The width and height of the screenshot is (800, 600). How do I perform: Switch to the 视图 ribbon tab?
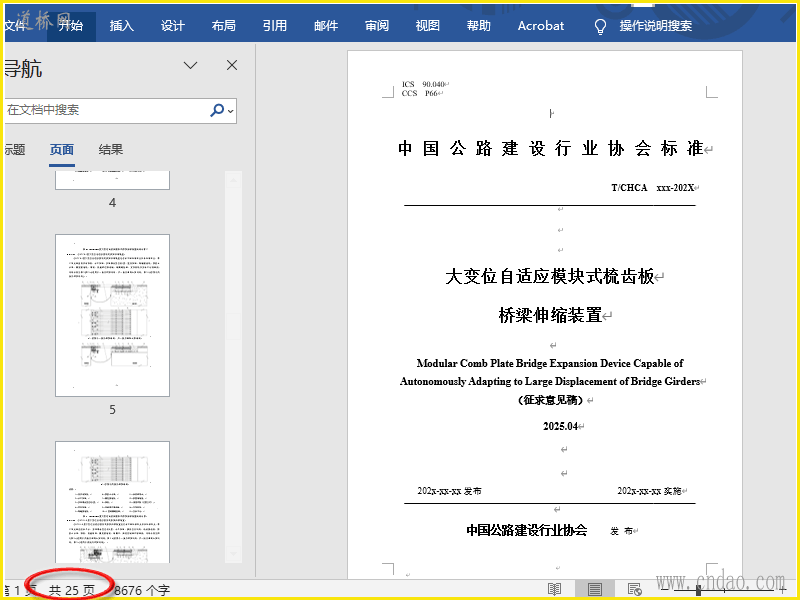click(x=428, y=26)
